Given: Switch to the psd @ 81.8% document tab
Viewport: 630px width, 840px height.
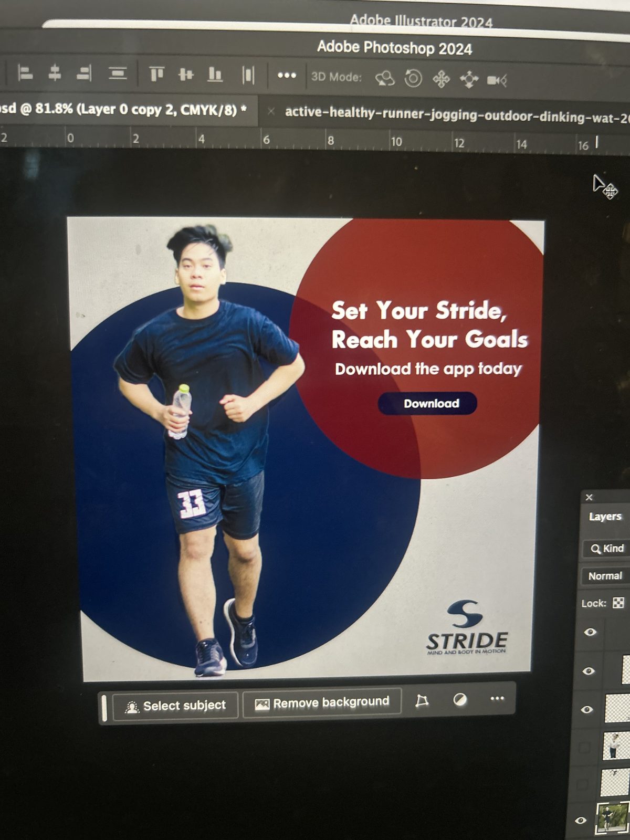Looking at the screenshot, I should (x=123, y=109).
